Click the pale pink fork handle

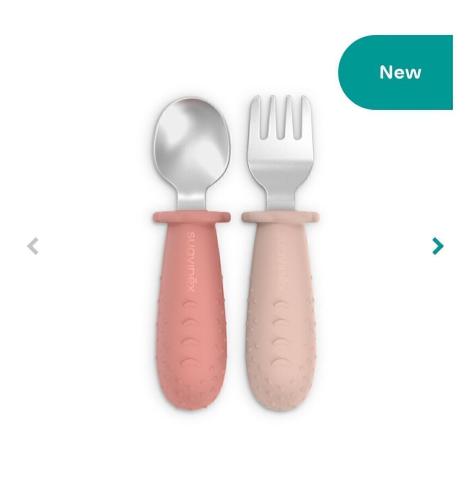click(281, 313)
